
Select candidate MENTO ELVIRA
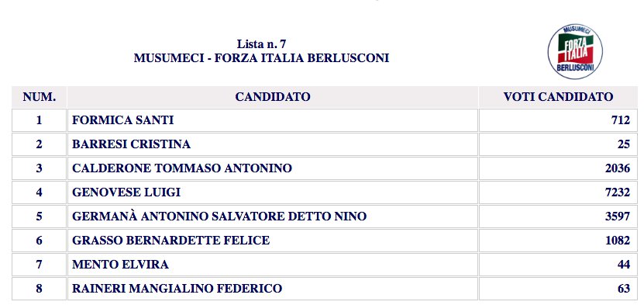[120, 265]
